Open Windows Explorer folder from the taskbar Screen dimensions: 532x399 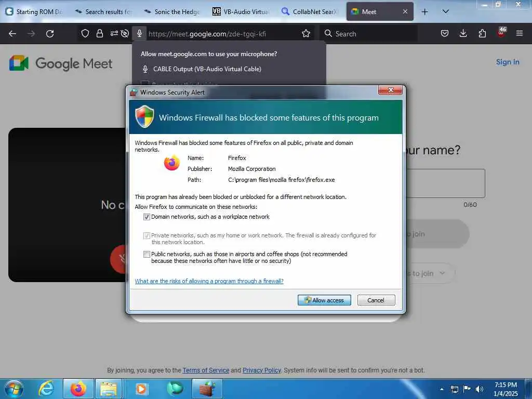108,389
